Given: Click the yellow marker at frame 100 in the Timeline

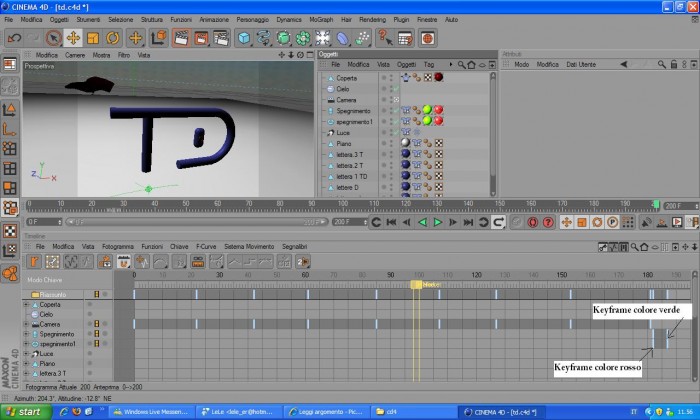Looking at the screenshot, I should (x=417, y=284).
